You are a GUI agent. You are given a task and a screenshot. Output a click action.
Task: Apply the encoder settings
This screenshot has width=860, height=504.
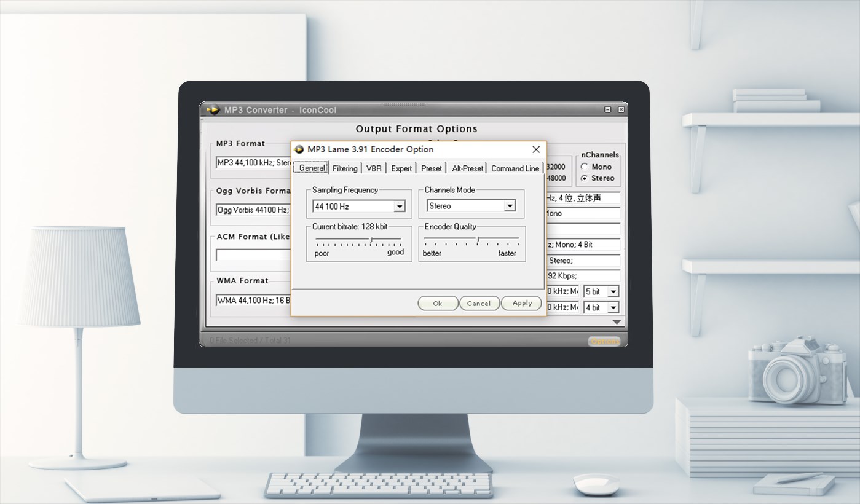[522, 303]
